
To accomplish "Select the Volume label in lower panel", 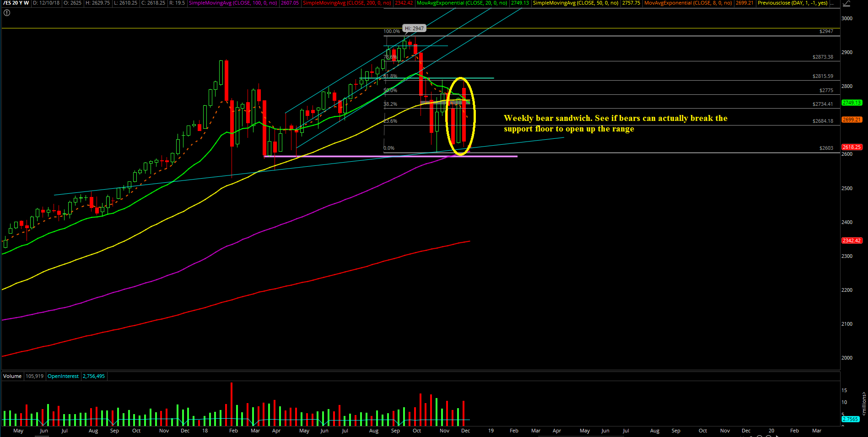I will (x=12, y=376).
